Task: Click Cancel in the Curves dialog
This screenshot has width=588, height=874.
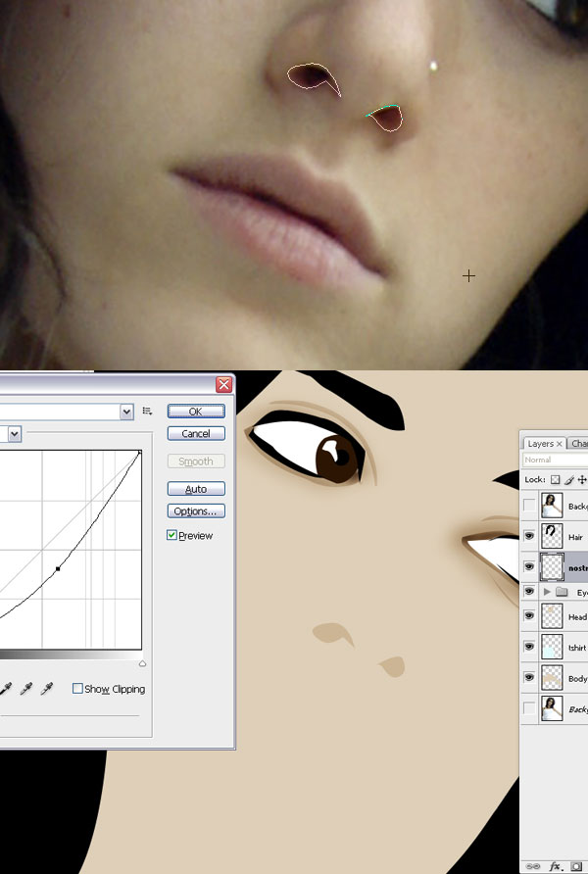Action: (196, 434)
